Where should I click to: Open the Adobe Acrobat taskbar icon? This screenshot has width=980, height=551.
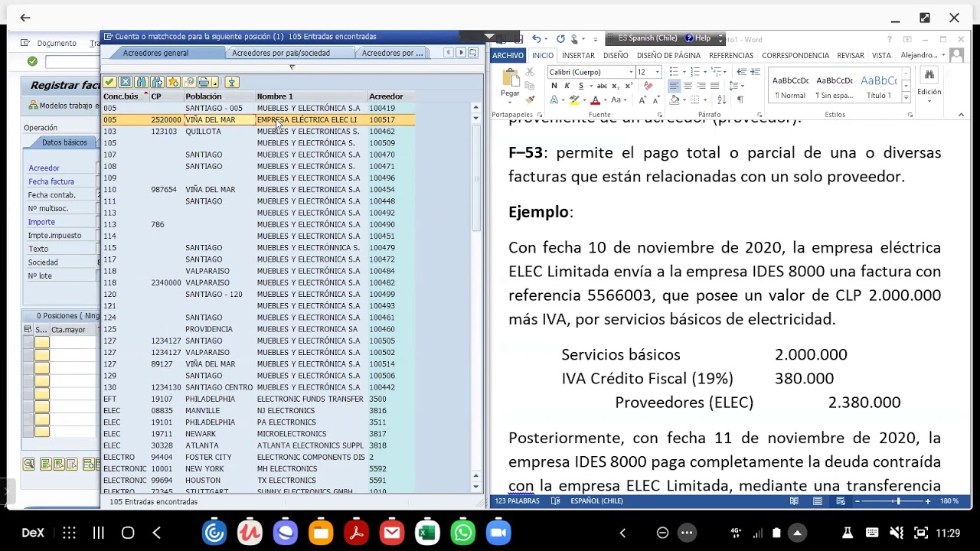[x=356, y=533]
